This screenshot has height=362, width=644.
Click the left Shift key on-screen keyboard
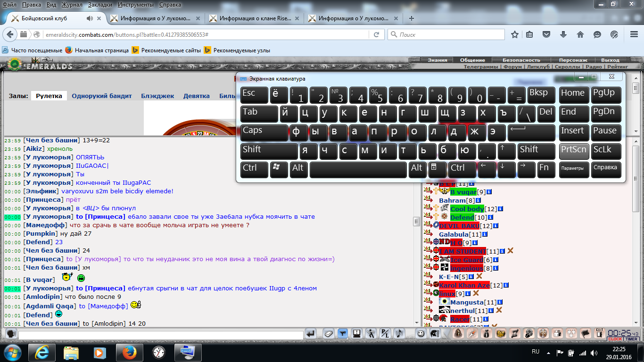click(269, 151)
